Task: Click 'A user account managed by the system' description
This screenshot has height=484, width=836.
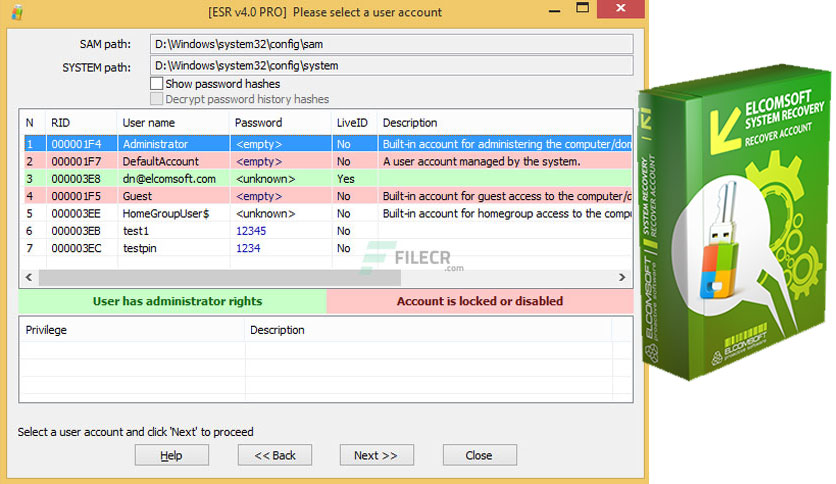Action: click(481, 162)
